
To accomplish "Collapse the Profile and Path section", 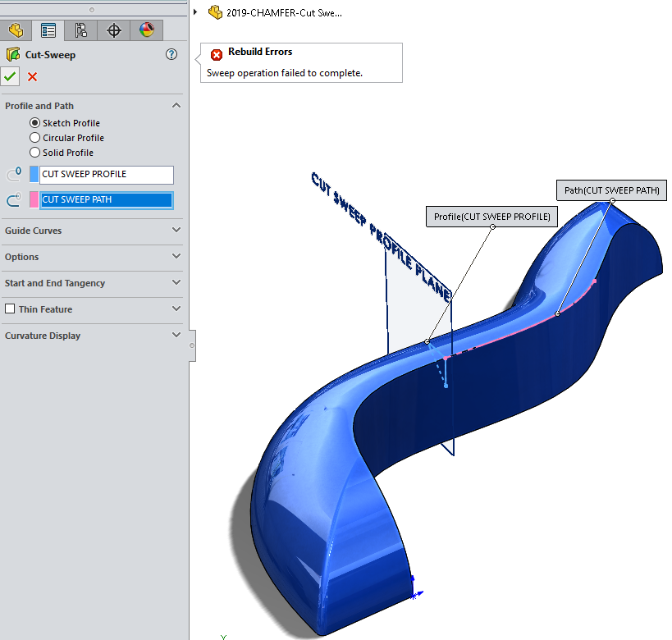I will (x=176, y=106).
